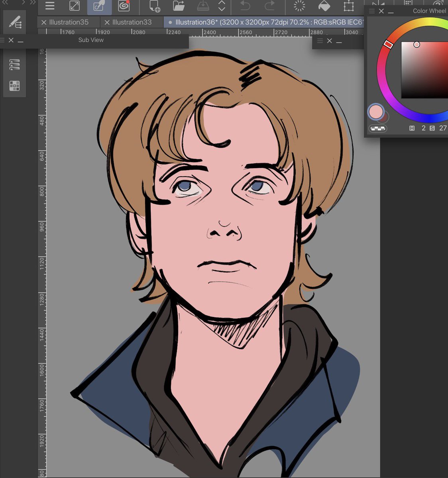Toggle the edge keyboard/touch gesture icon

point(74,6)
